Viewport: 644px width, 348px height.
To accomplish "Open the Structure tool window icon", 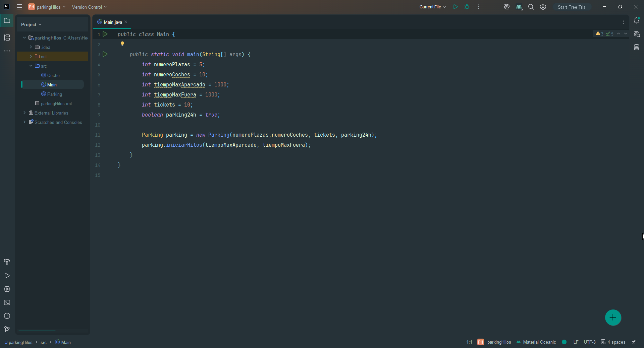I will pos(7,38).
